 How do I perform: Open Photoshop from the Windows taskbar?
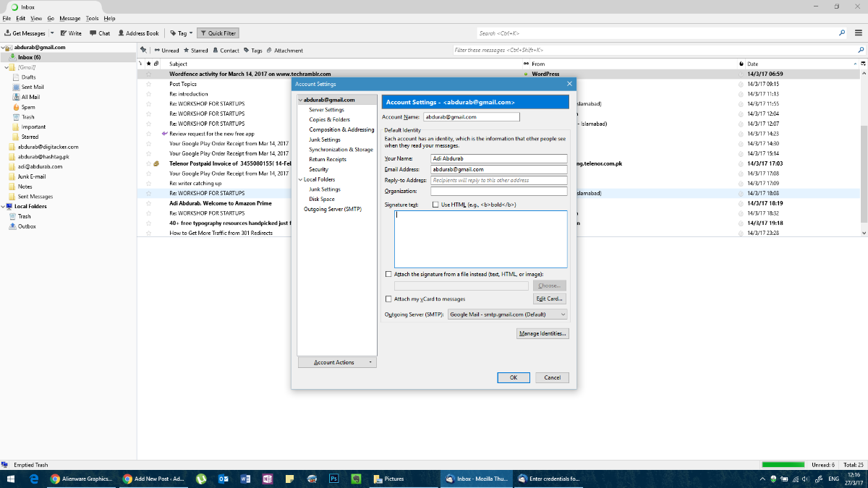333,479
